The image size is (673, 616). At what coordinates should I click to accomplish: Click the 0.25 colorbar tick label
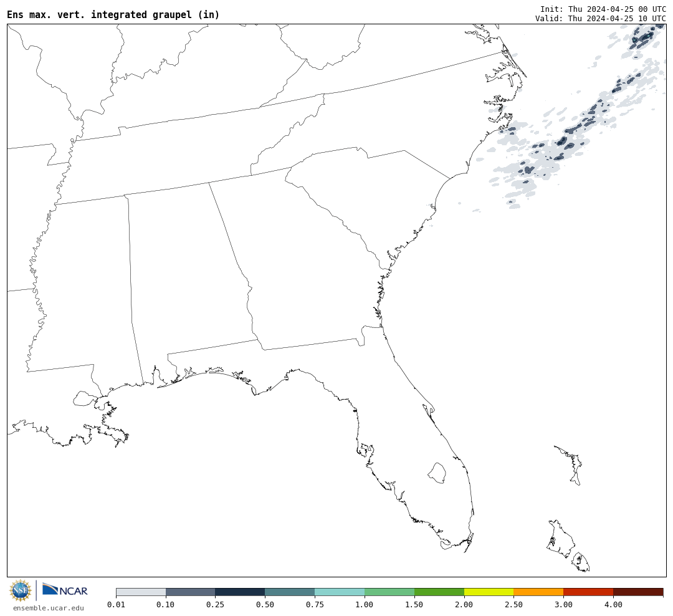pyautogui.click(x=216, y=604)
